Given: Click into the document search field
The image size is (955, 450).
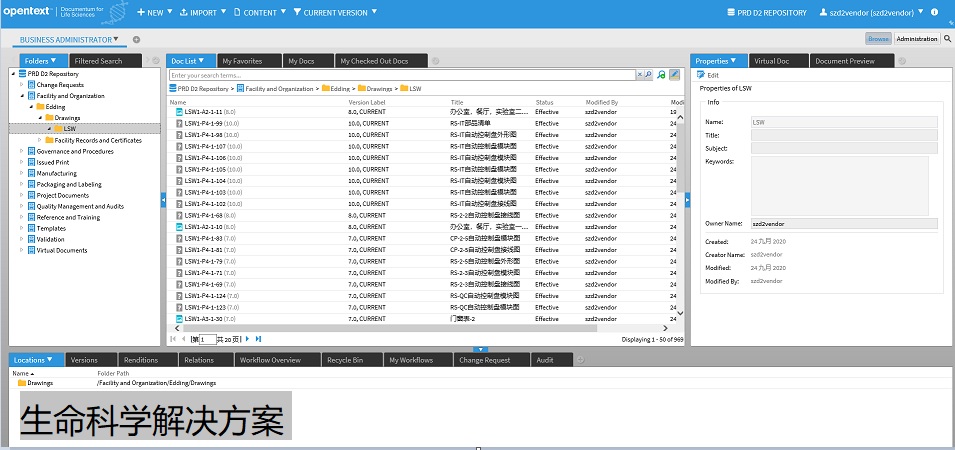Looking at the screenshot, I should (x=400, y=75).
